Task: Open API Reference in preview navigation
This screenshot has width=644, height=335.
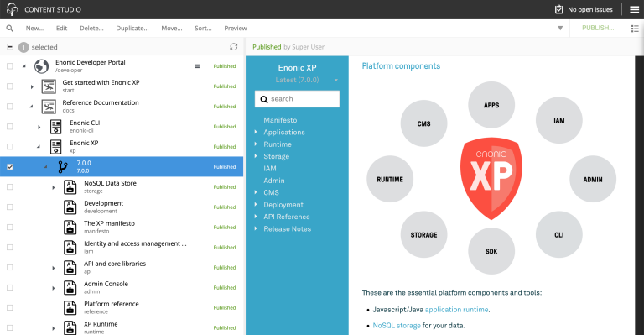Action: click(x=287, y=217)
